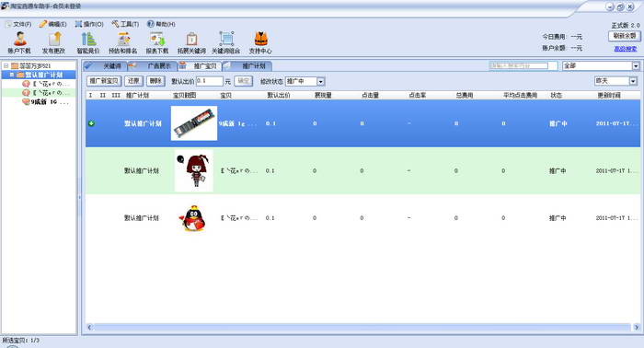This screenshot has width=644, height=348.
Task: Click the memory stick product thumbnail
Action: pos(194,123)
